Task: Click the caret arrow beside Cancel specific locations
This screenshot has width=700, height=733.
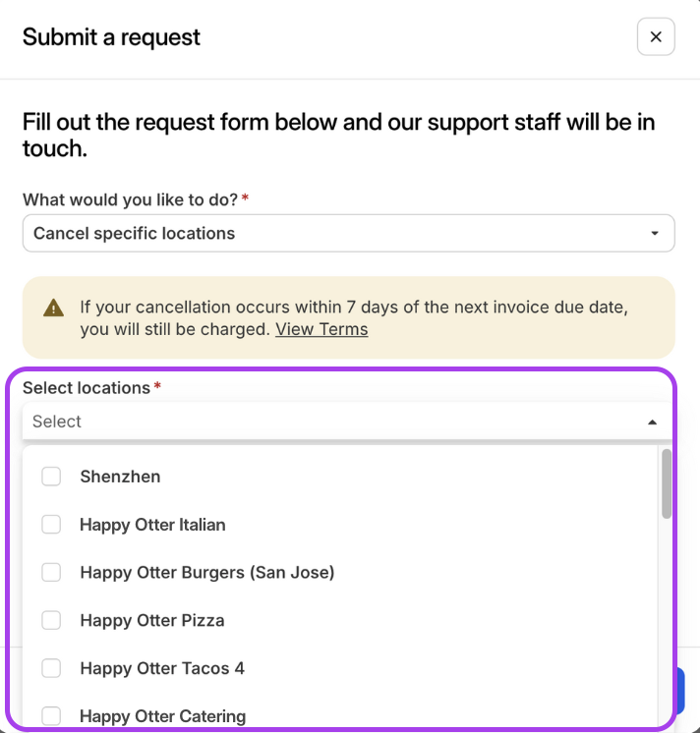Action: [655, 233]
